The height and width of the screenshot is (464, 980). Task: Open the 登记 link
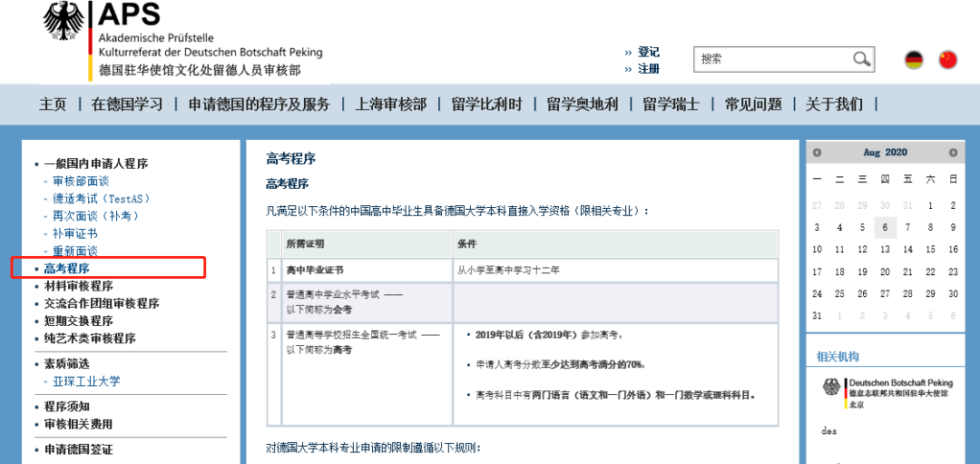coord(648,52)
